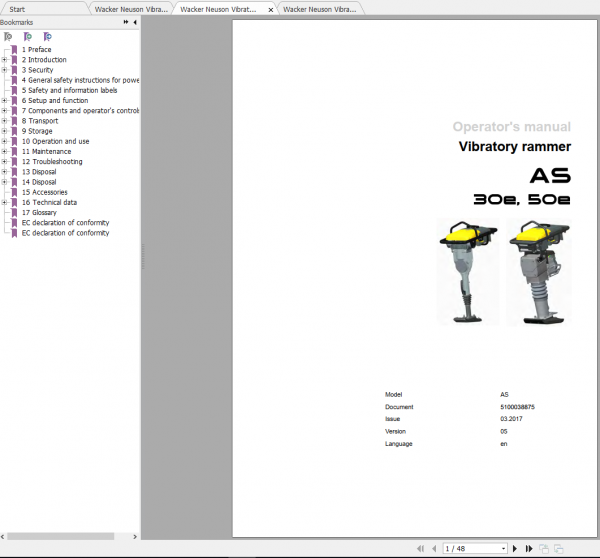Screen dimensions: 600x558
Task: Open the 15 Accessories bookmark
Action: click(x=44, y=192)
